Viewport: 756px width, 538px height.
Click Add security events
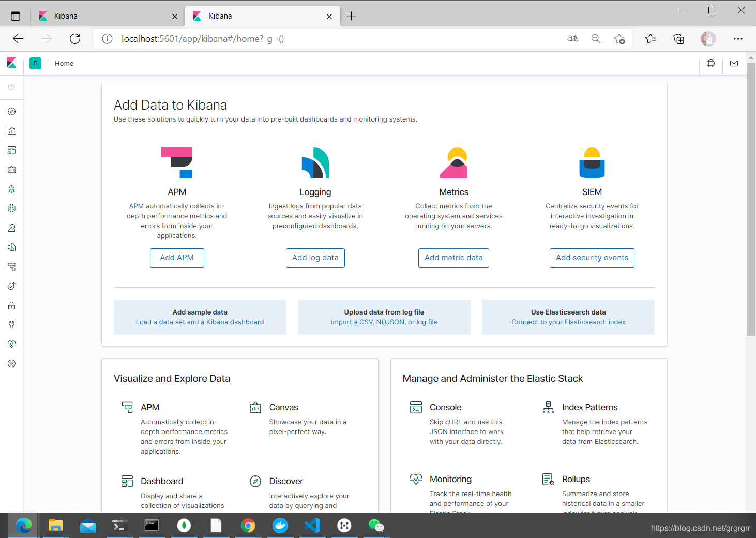point(592,258)
